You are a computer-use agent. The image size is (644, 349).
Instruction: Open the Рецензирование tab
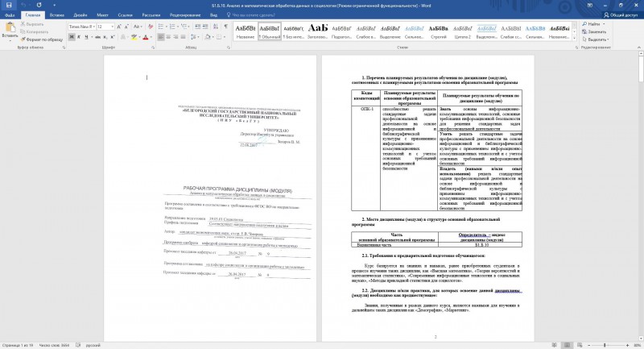tap(185, 15)
